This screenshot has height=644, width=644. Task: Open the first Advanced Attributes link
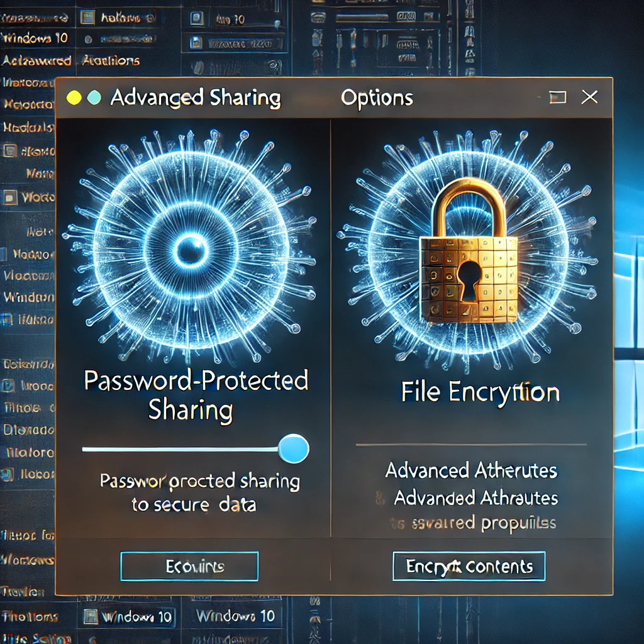point(471,470)
